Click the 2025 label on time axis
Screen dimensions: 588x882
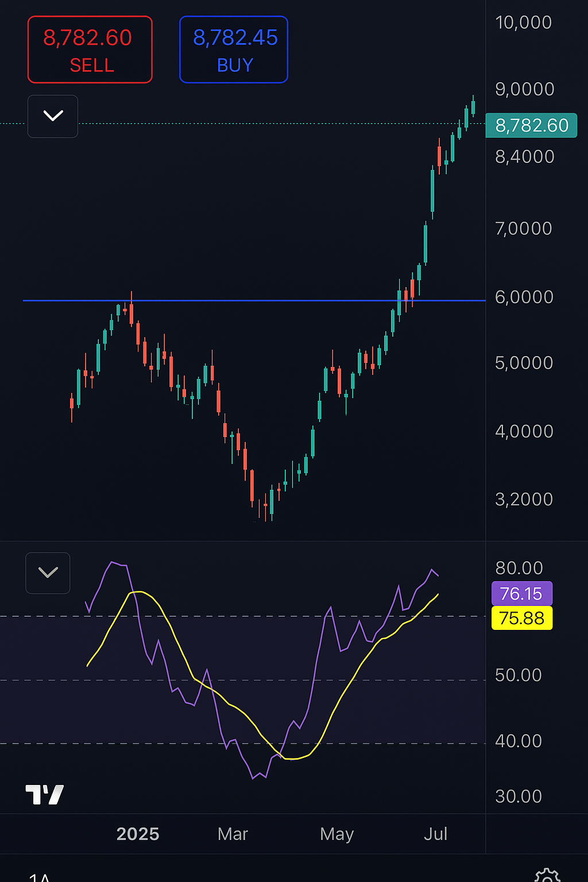coord(138,834)
